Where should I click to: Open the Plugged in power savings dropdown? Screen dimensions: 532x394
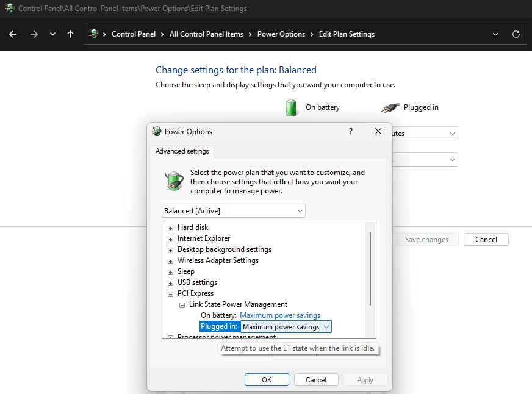(326, 327)
